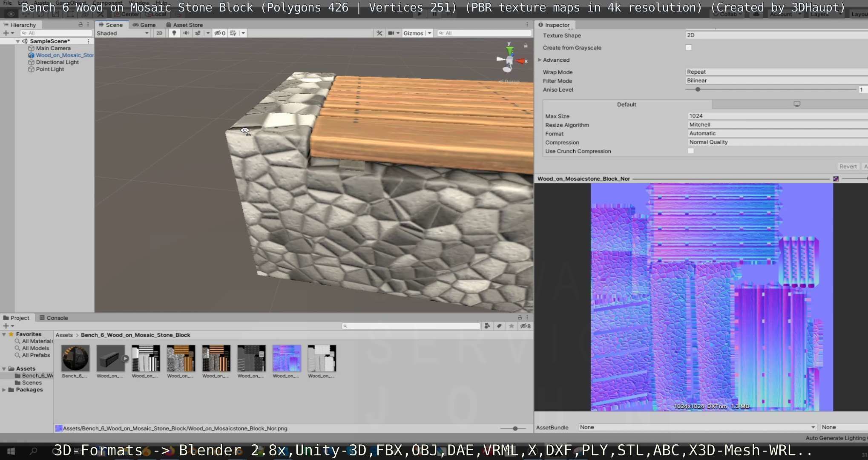Click the Gizmos button
Viewport: 868px width, 460px height.
[413, 33]
